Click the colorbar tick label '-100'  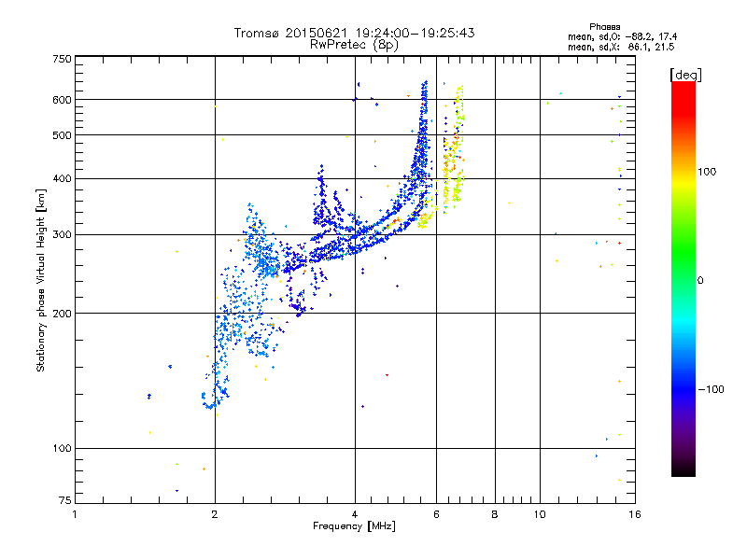(712, 389)
